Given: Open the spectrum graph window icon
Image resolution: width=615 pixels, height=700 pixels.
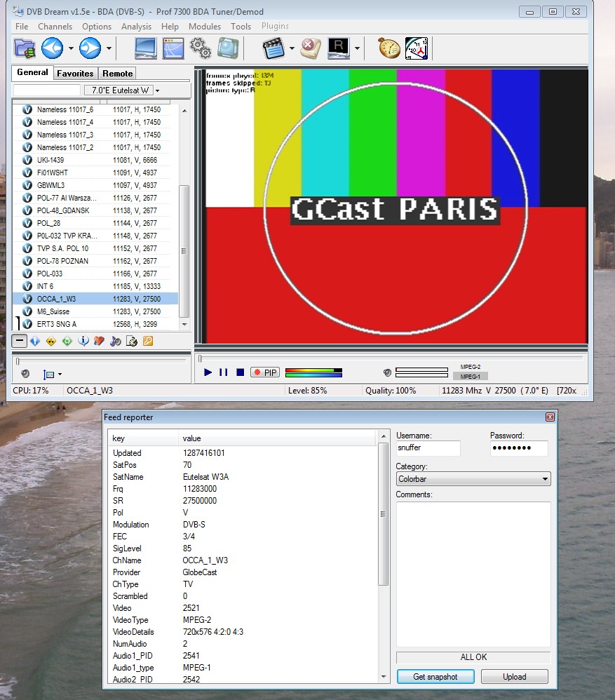Looking at the screenshot, I should pyautogui.click(x=173, y=48).
